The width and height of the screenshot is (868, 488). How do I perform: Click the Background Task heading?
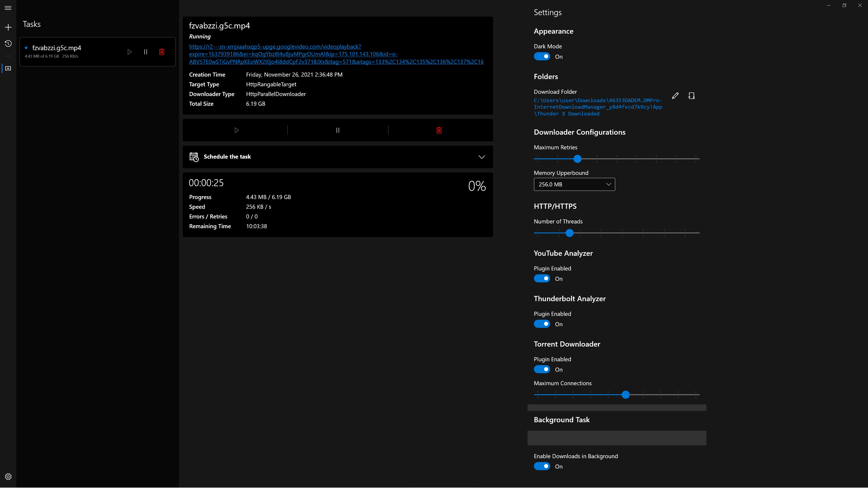coord(562,420)
